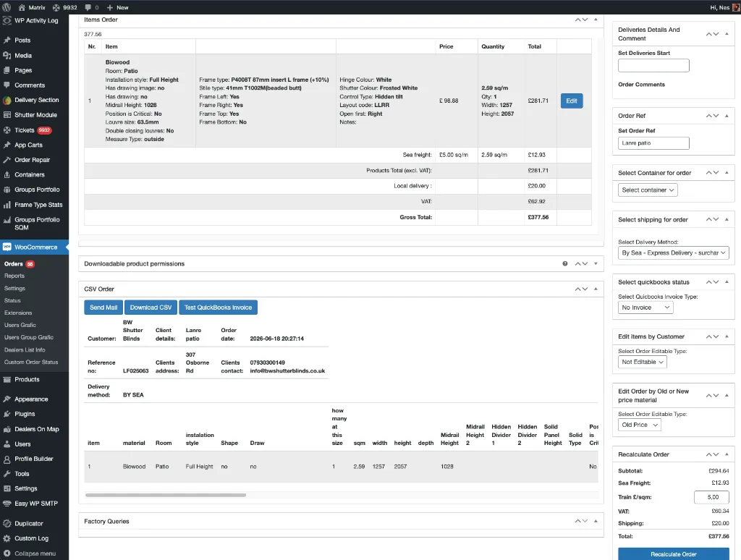
Task: Click the Pages icon in sidebar
Action: tap(7, 70)
